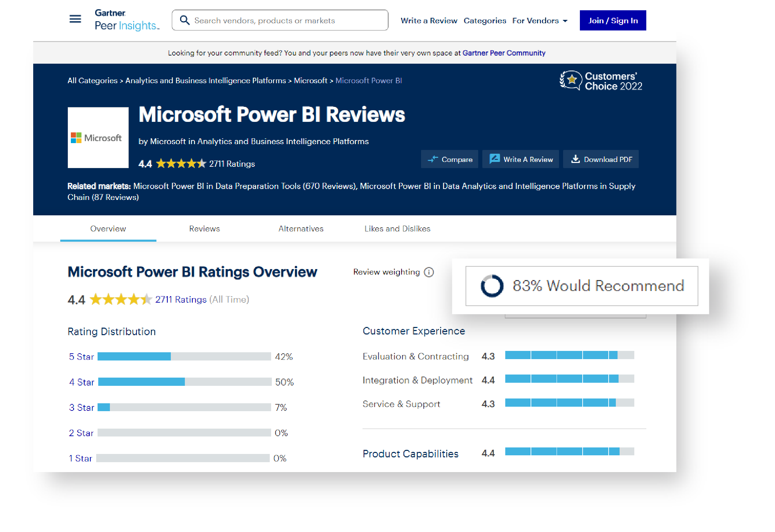Image resolution: width=775 pixels, height=532 pixels.
Task: Click the Gartner Peer Insights logo
Action: [127, 20]
